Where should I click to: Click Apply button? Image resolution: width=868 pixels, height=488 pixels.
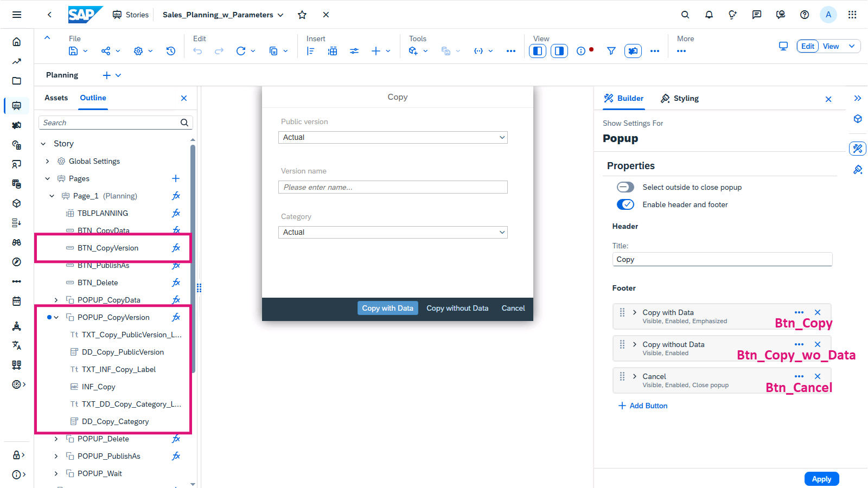(x=821, y=479)
